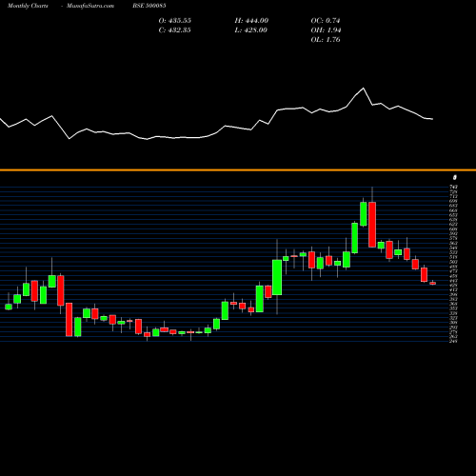Select the 'BSE 500085' symbol text

(x=149, y=6)
